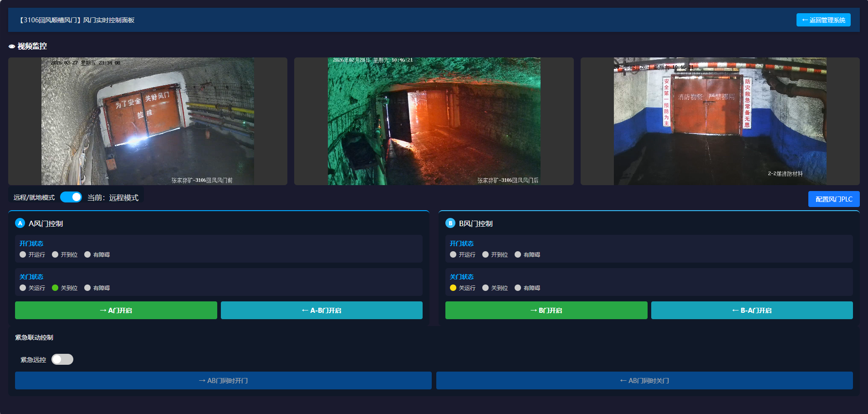Open 配置风门PLC settings

point(833,199)
